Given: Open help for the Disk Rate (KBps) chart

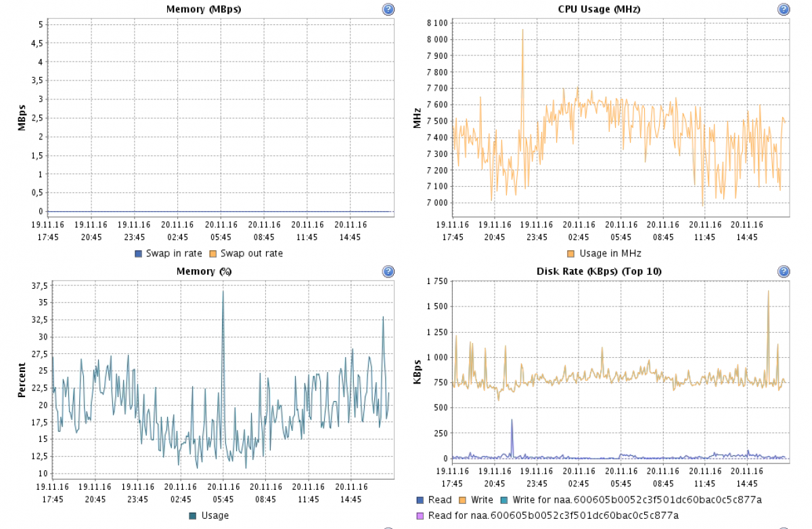Looking at the screenshot, I should (784, 271).
